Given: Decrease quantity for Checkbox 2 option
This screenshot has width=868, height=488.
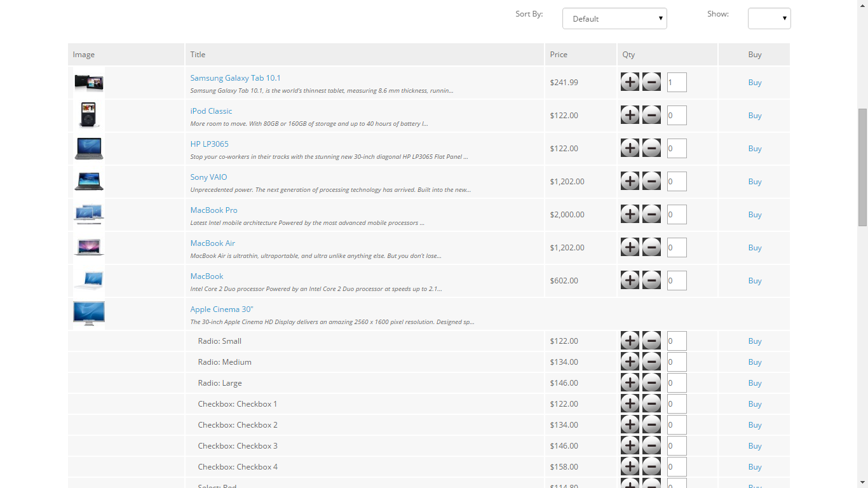Looking at the screenshot, I should coord(651,424).
